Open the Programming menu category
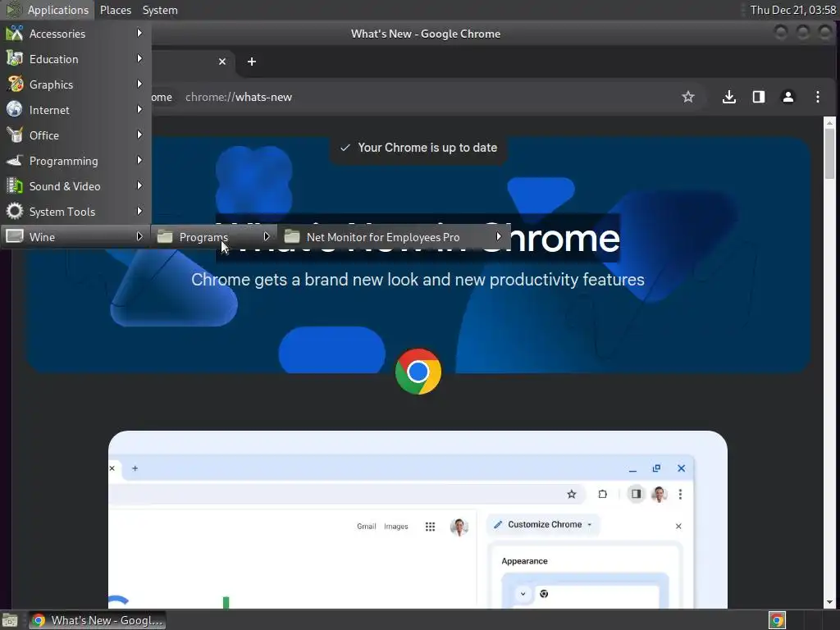840x630 pixels. [75, 161]
